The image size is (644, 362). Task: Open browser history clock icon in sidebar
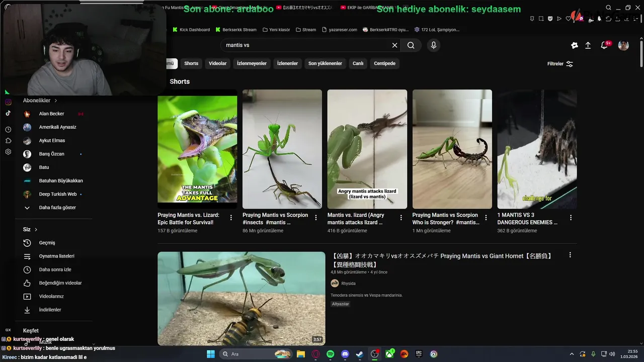click(x=8, y=130)
